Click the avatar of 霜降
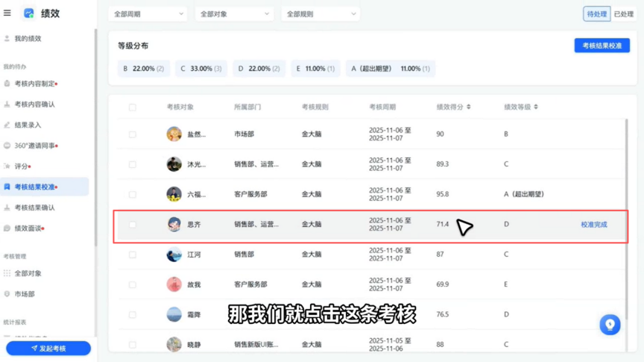Viewport: 644px width, 362px height. (x=174, y=314)
